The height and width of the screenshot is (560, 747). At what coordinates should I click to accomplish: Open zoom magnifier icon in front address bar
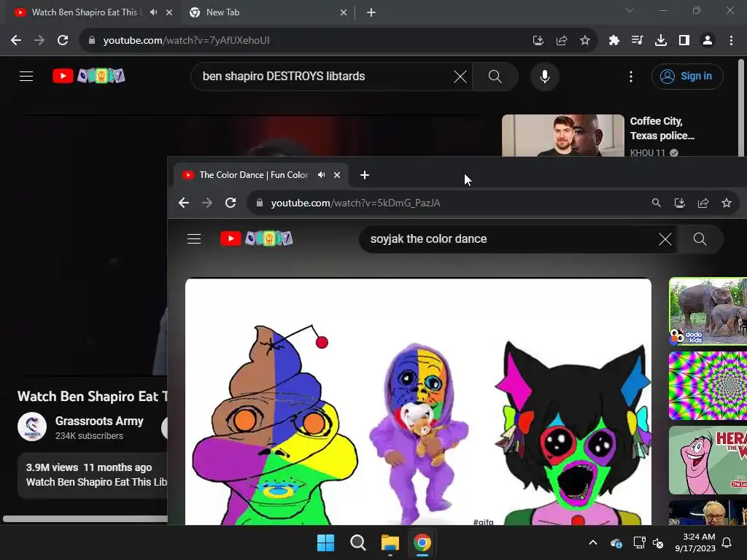[x=657, y=203]
